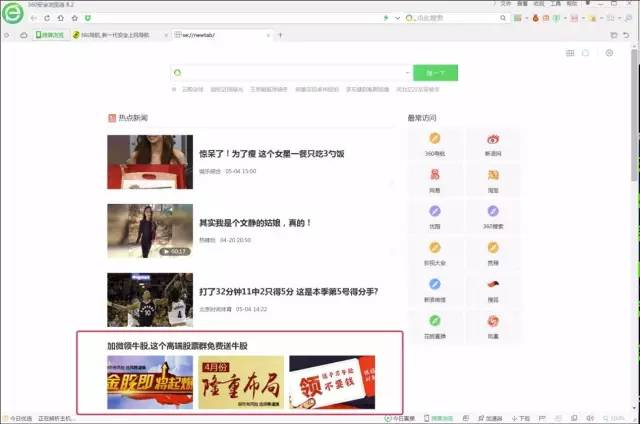Open the 新浪网 Weibo shortcut tile
This screenshot has height=424, width=640.
[492, 144]
